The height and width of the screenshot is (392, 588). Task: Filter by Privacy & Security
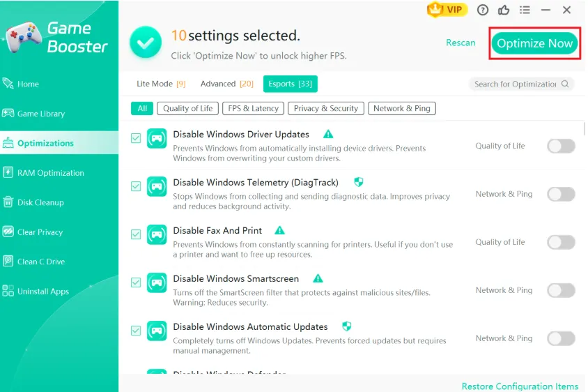[x=326, y=109]
